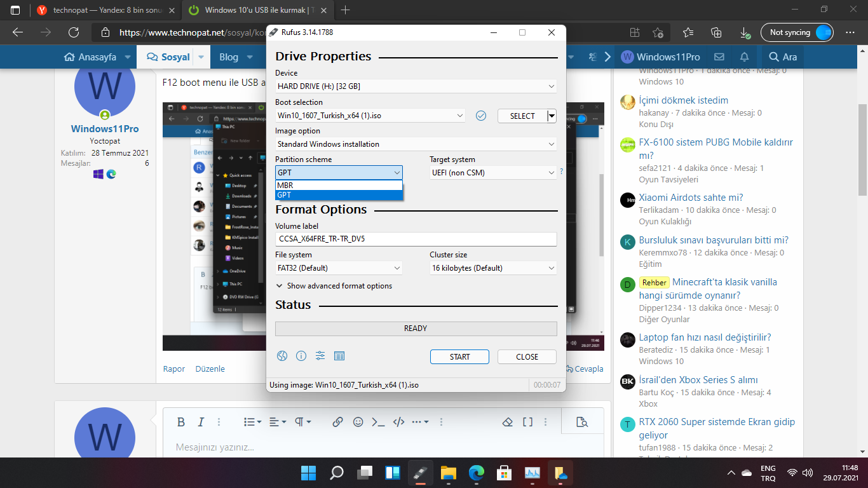
Task: Open the Image option dropdown
Action: pyautogui.click(x=416, y=144)
